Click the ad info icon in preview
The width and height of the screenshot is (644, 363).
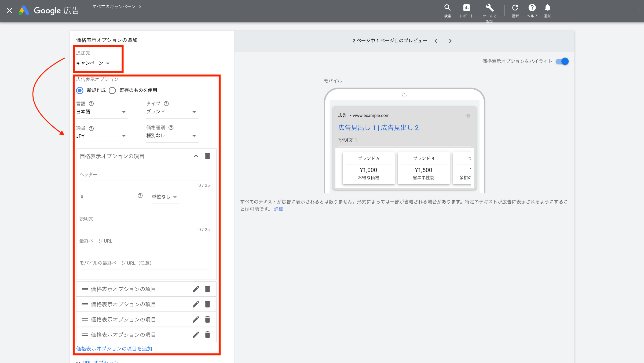(468, 116)
